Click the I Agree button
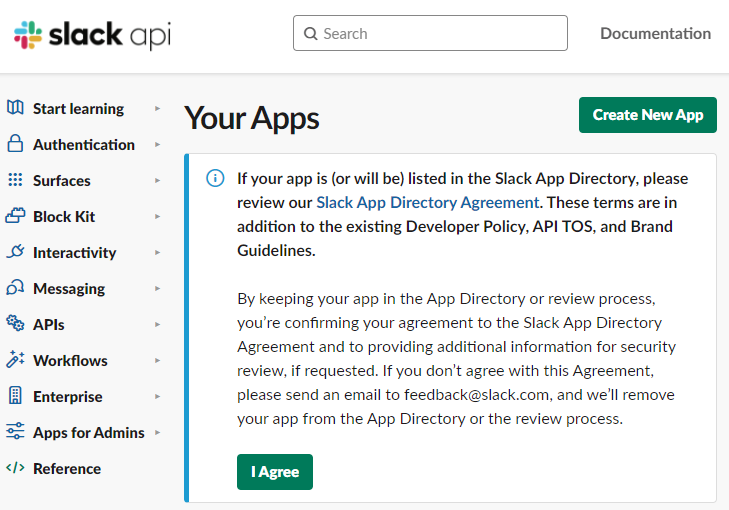The height and width of the screenshot is (510, 729). pyautogui.click(x=275, y=472)
